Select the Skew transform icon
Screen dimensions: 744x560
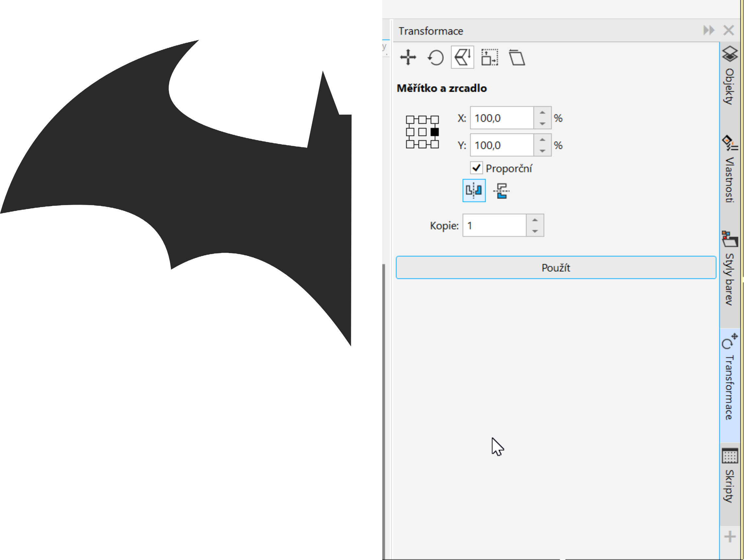pyautogui.click(x=517, y=57)
